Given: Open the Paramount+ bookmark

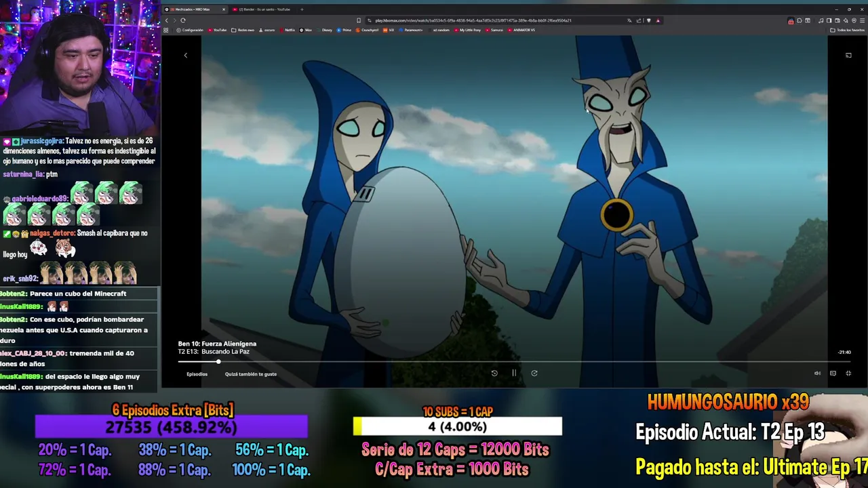Looking at the screenshot, I should tap(410, 30).
